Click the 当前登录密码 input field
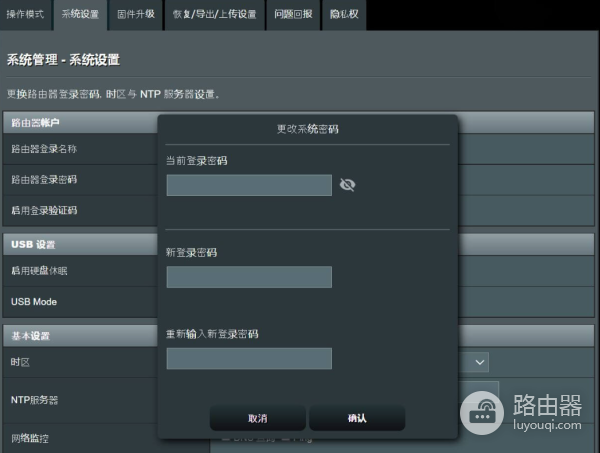The width and height of the screenshot is (600, 453). tap(249, 185)
